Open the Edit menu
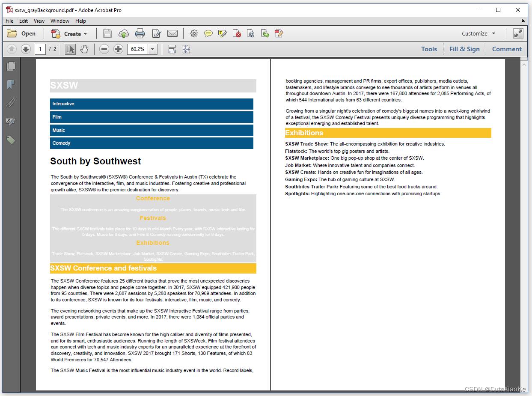Viewport: 532px width, 396px height. (x=24, y=21)
